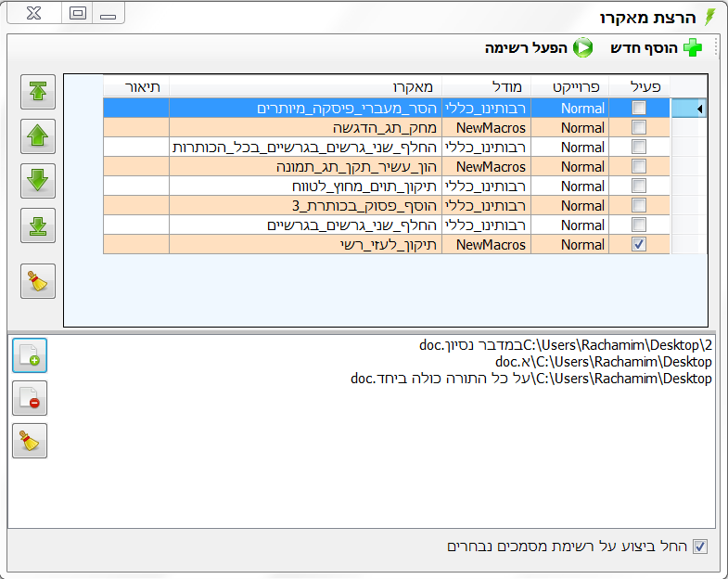
Task: Run the list with הפעל רשימה
Action: coord(538,47)
